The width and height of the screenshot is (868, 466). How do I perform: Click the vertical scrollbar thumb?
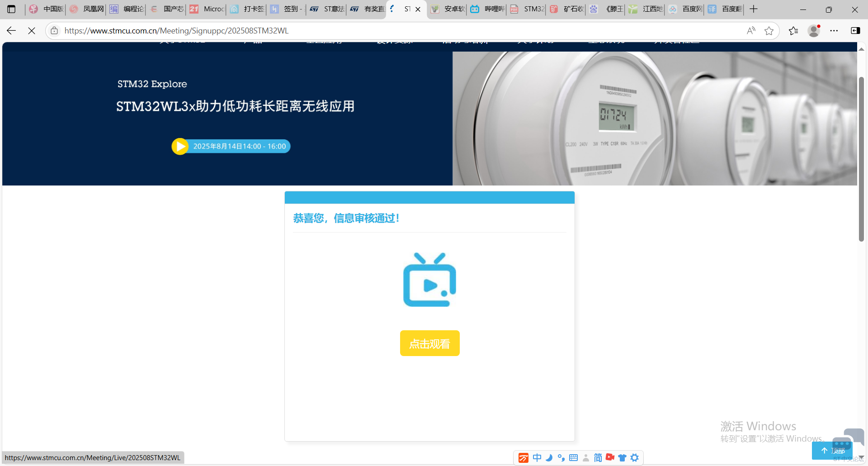[x=862, y=159]
